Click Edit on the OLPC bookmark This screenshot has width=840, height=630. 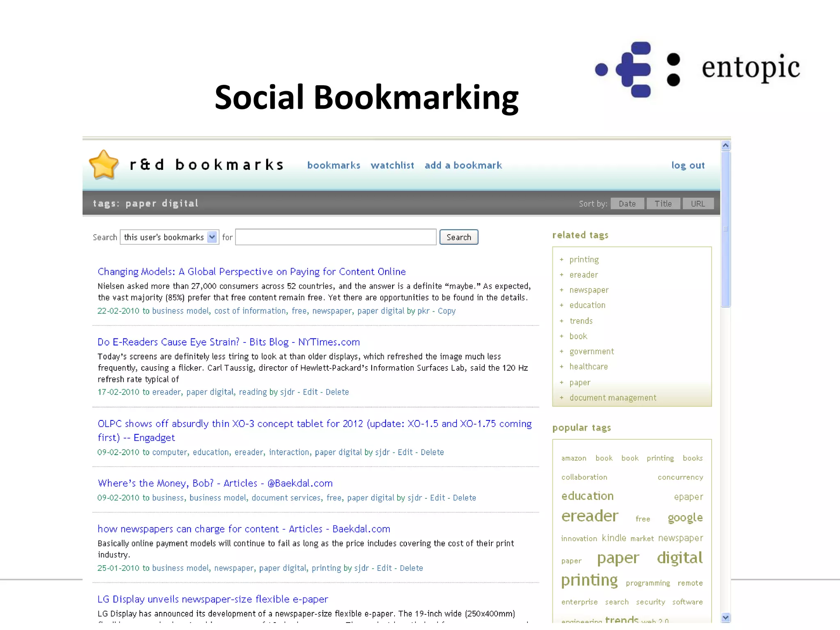[x=405, y=452]
